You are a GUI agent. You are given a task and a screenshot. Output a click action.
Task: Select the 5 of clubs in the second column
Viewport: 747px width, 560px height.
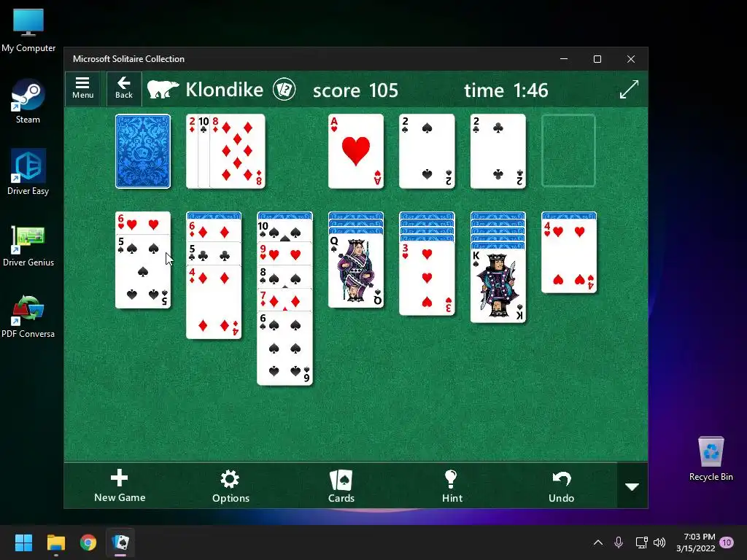point(214,254)
